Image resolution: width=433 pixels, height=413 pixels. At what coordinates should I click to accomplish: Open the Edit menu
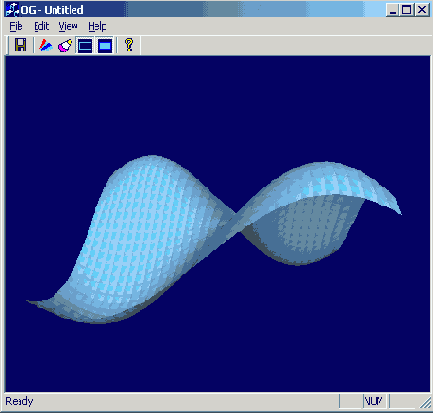pos(42,26)
